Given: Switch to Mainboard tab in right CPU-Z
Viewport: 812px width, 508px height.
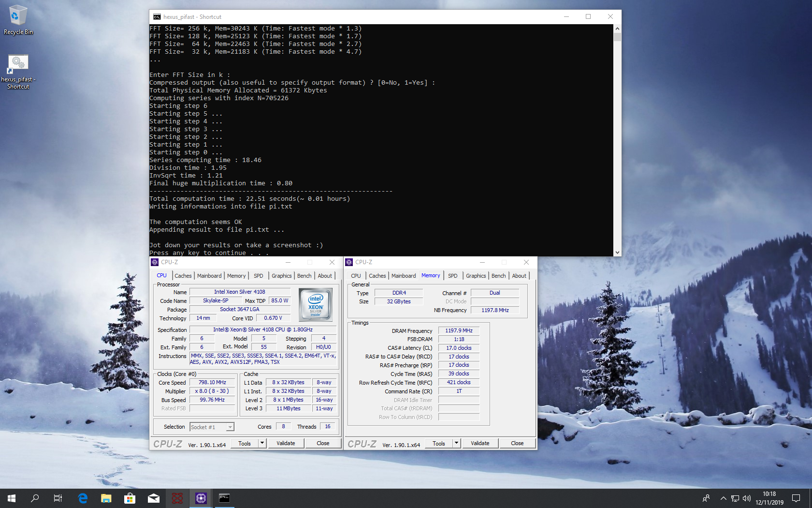Looking at the screenshot, I should coord(404,276).
